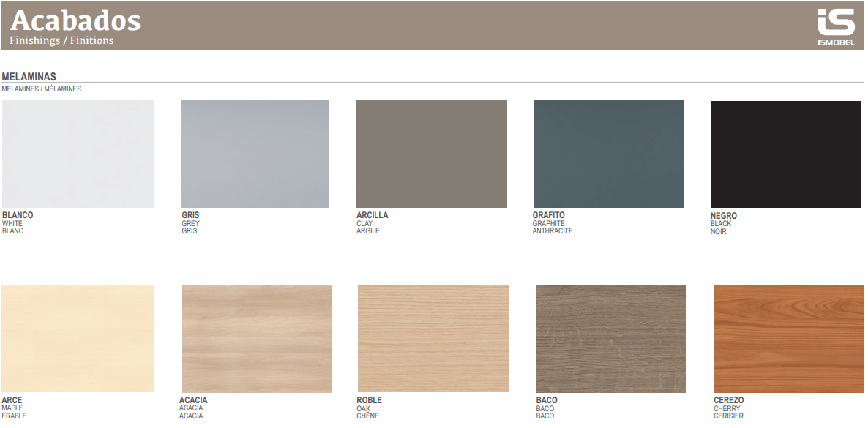
Task: Click the CEREZO label under swatch
Action: tap(728, 400)
